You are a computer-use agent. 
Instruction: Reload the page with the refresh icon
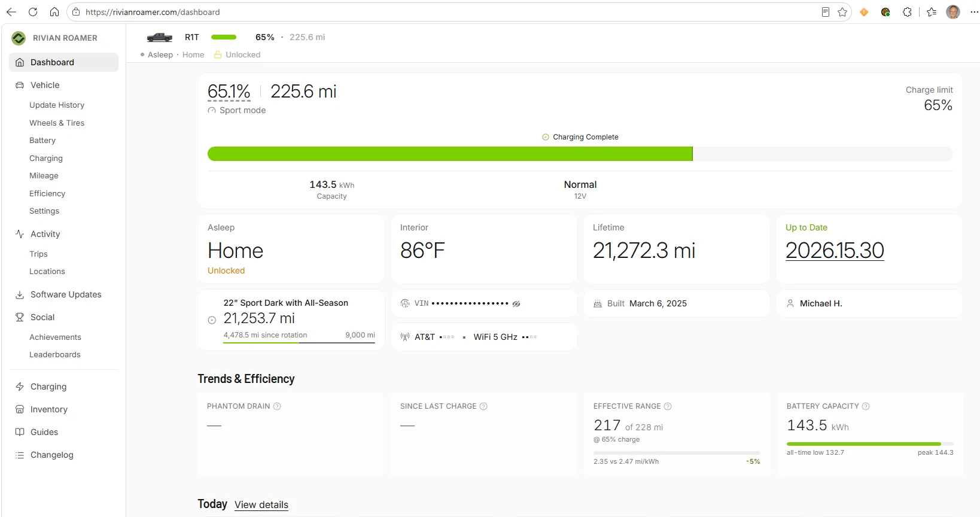tap(33, 12)
